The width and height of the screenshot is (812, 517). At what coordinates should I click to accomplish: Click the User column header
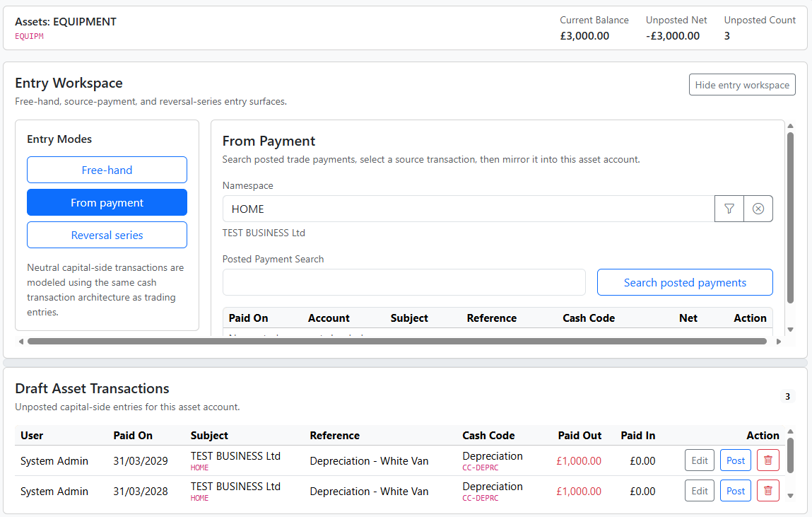point(32,436)
